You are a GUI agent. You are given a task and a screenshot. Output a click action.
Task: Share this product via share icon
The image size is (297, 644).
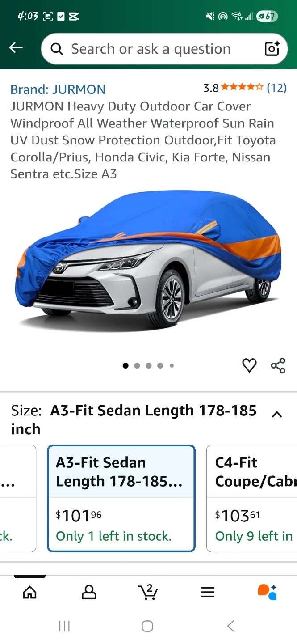[278, 365]
